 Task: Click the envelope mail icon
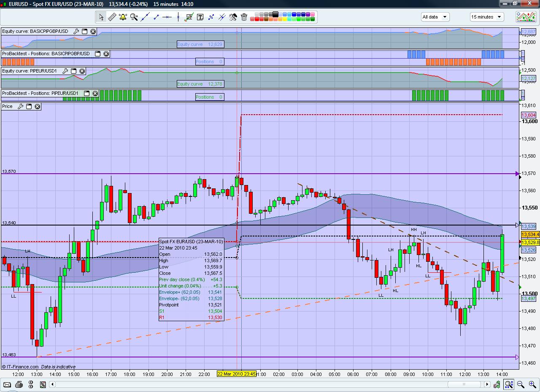click(x=7, y=384)
